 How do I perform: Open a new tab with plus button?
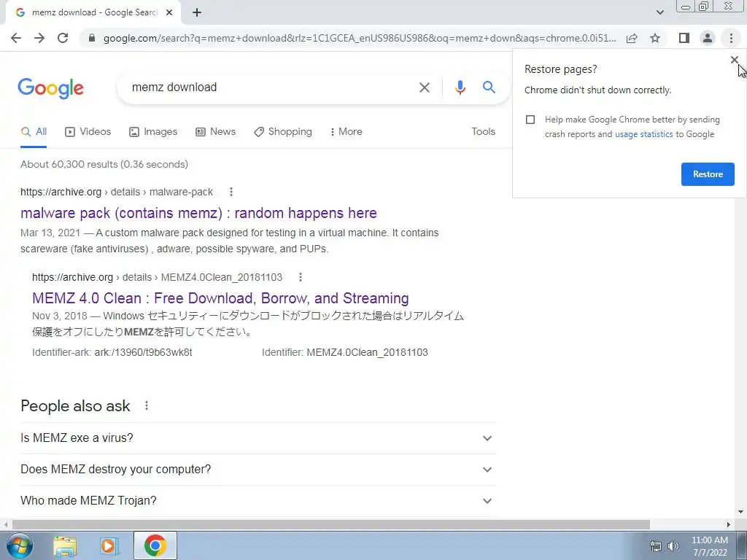pyautogui.click(x=197, y=13)
